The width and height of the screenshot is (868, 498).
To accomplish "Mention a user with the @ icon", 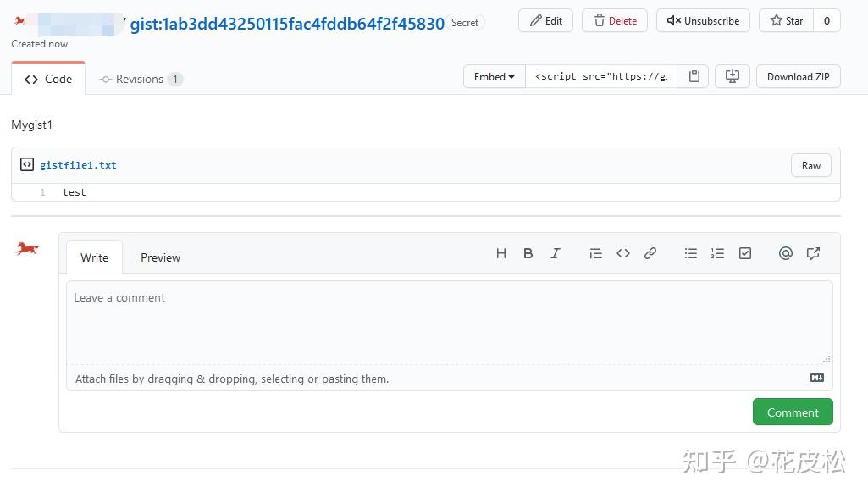I will (786, 254).
